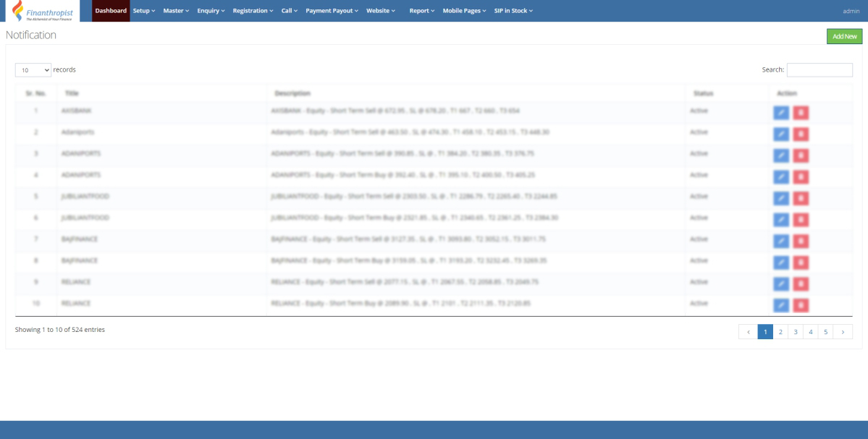Open the Website dropdown
This screenshot has height=439, width=868.
pyautogui.click(x=381, y=11)
